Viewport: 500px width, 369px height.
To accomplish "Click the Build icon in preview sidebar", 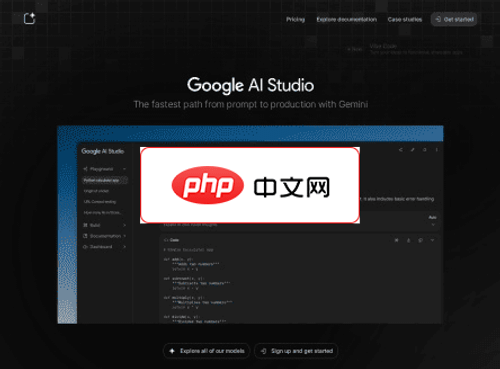I will [85, 225].
